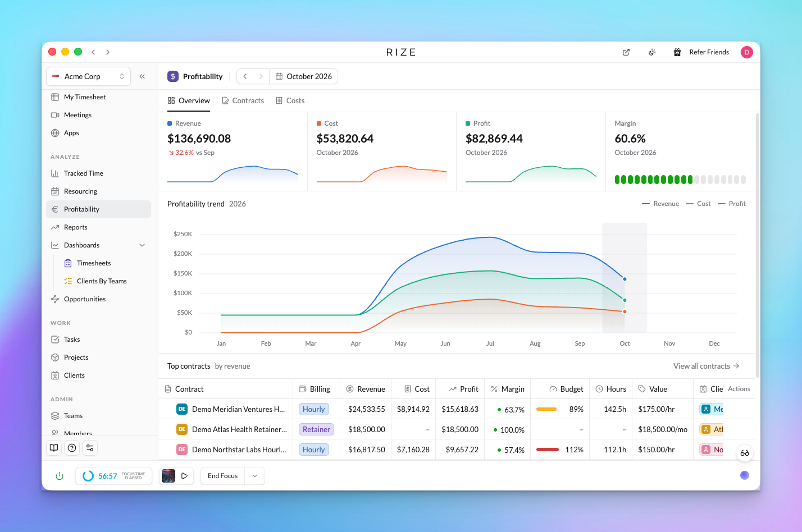Open the Acme Corp workspace switcher
This screenshot has width=802, height=532.
(88, 76)
